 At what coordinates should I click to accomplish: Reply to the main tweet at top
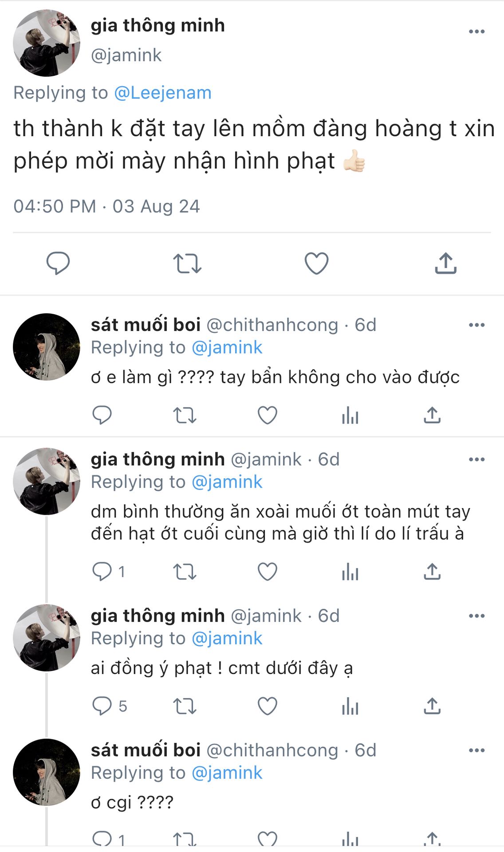pyautogui.click(x=58, y=263)
